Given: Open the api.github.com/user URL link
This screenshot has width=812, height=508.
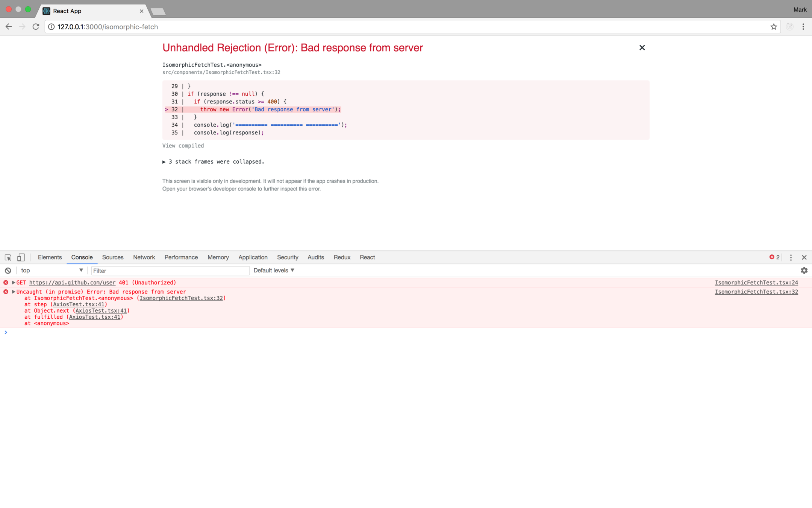Looking at the screenshot, I should coord(72,283).
